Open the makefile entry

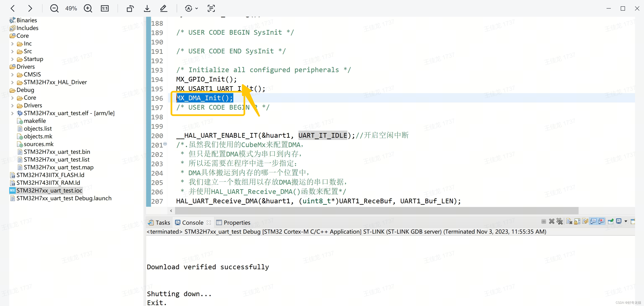click(x=31, y=121)
